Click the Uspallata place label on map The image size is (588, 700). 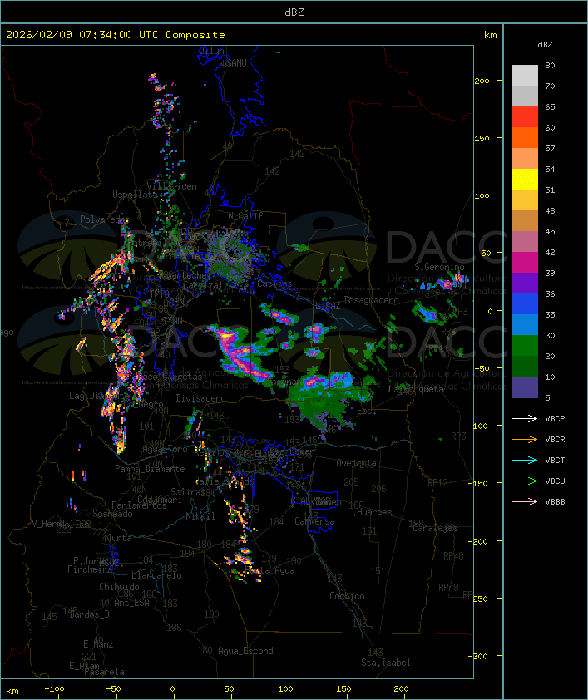tap(135, 195)
